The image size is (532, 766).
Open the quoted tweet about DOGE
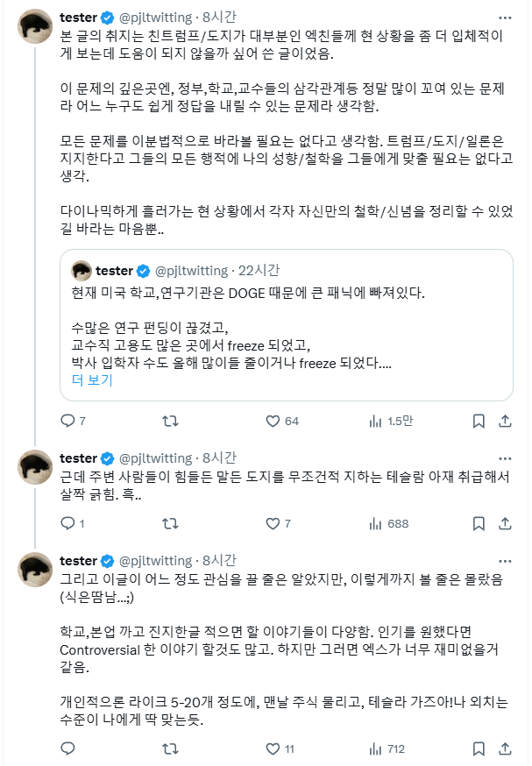coord(289,324)
